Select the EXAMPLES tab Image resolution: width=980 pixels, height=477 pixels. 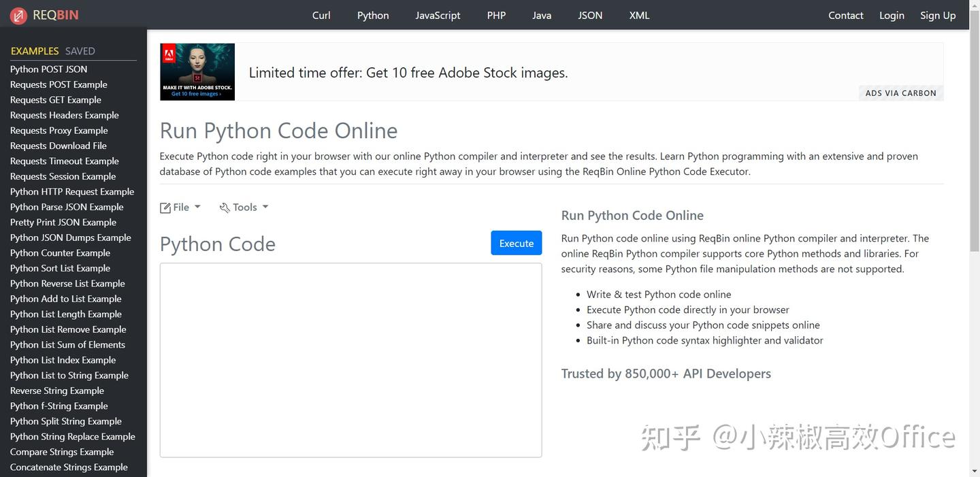[x=34, y=50]
